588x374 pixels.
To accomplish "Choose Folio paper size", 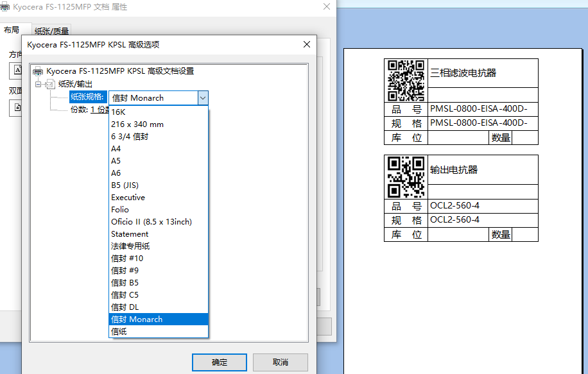I will click(x=159, y=210).
